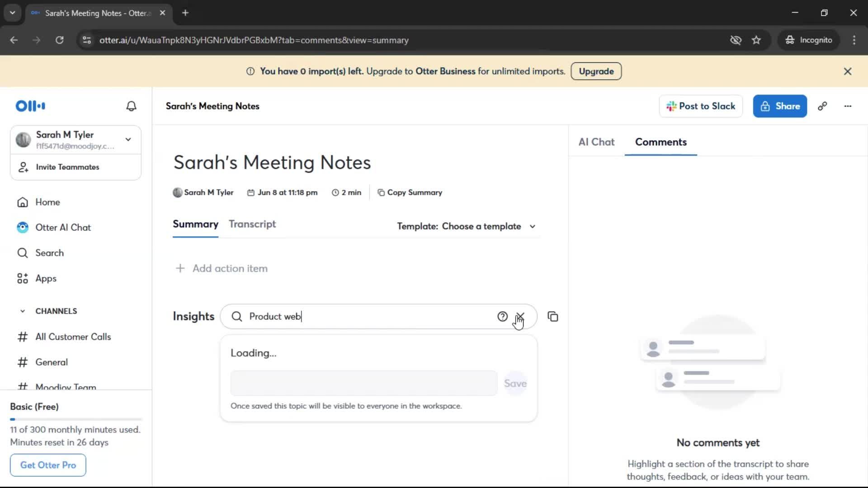This screenshot has height=488, width=868.
Task: Click the Otter logo
Action: click(30, 106)
